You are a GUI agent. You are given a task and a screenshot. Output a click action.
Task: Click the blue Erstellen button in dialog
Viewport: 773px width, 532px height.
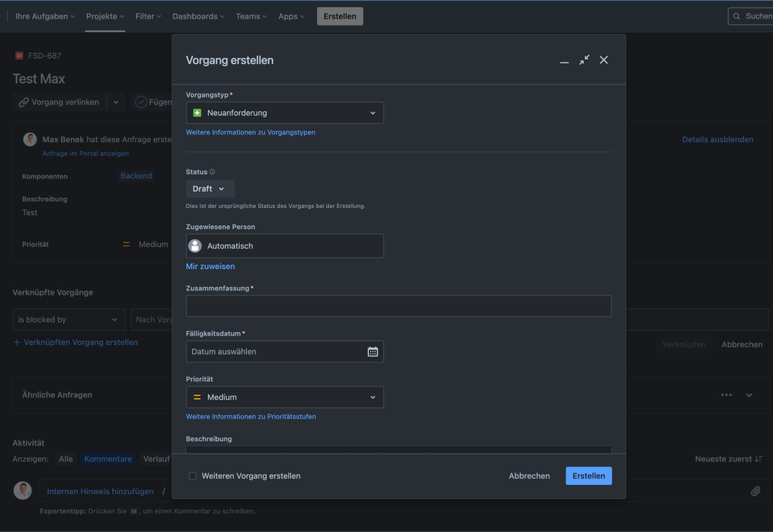pyautogui.click(x=589, y=476)
